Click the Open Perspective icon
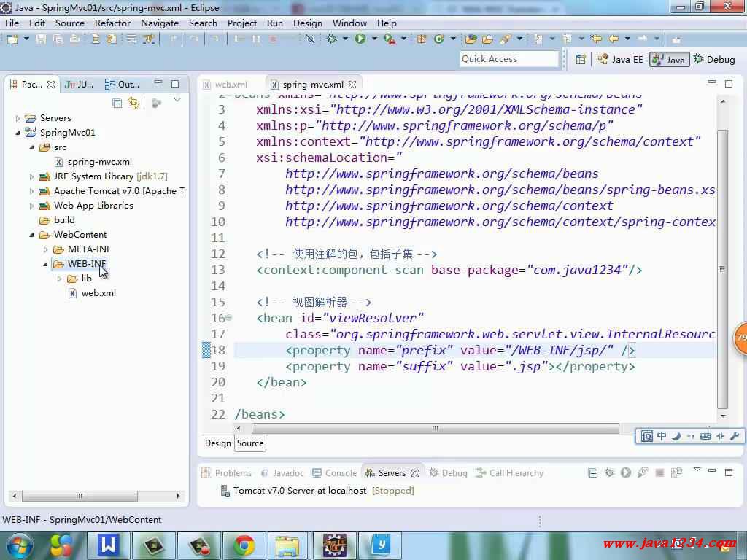Screen dimensions: 747x560 (581, 60)
